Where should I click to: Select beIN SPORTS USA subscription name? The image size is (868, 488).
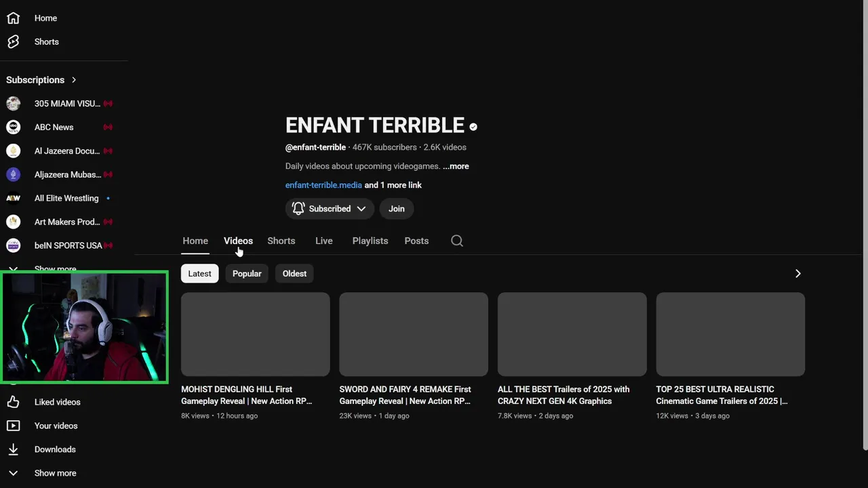(x=68, y=245)
